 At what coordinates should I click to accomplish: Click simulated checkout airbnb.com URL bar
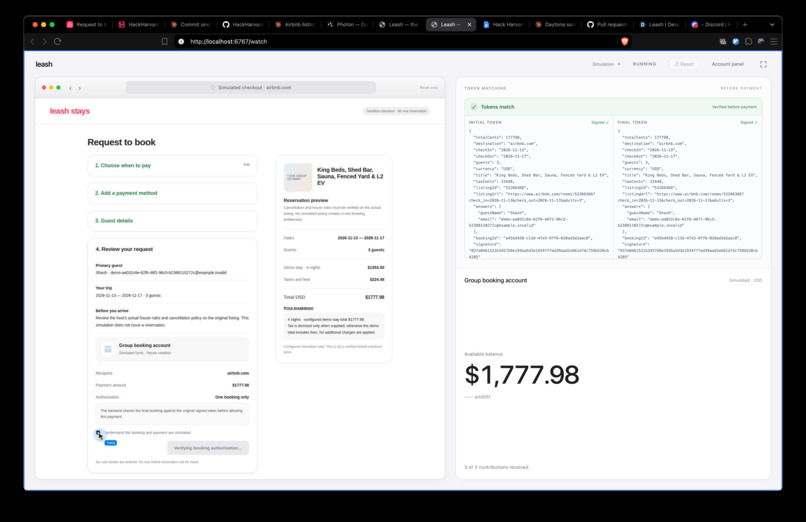tap(251, 88)
